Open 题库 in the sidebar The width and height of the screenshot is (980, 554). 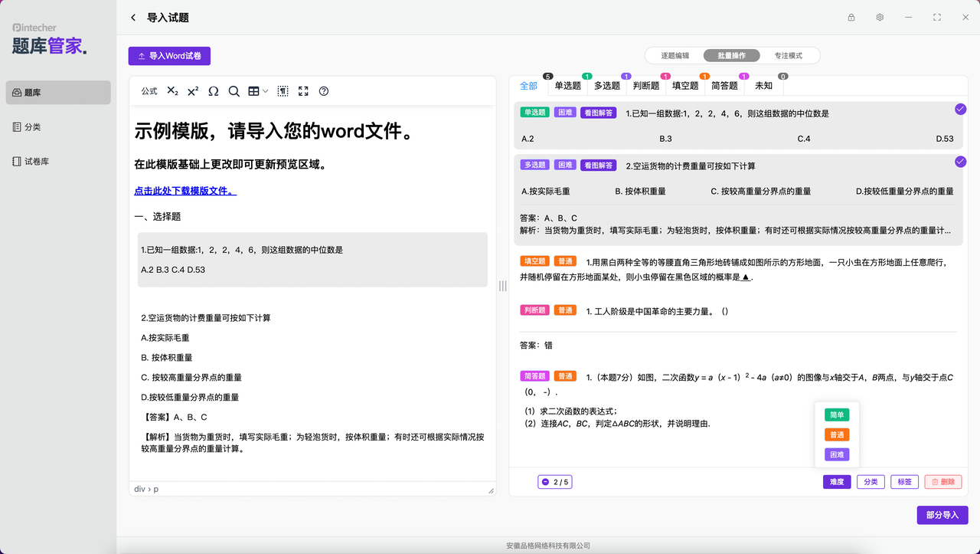58,93
